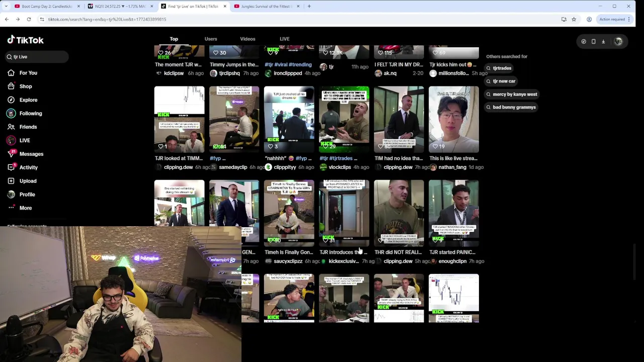644x362 pixels.
Task: Open nathan_fang account link
Action: (x=452, y=167)
